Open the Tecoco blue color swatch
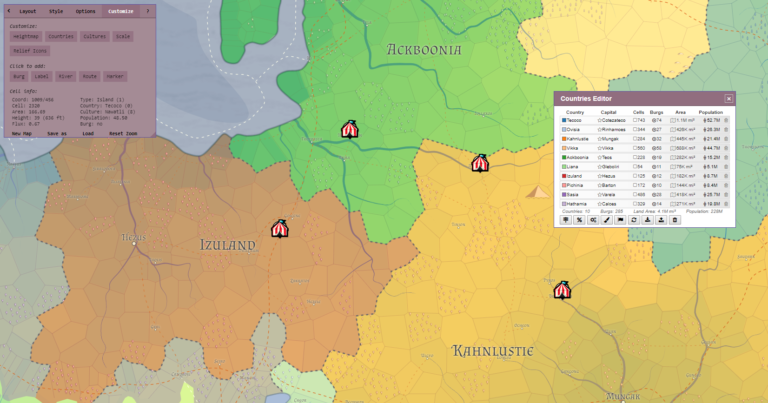This screenshot has height=403, width=768. pos(564,120)
